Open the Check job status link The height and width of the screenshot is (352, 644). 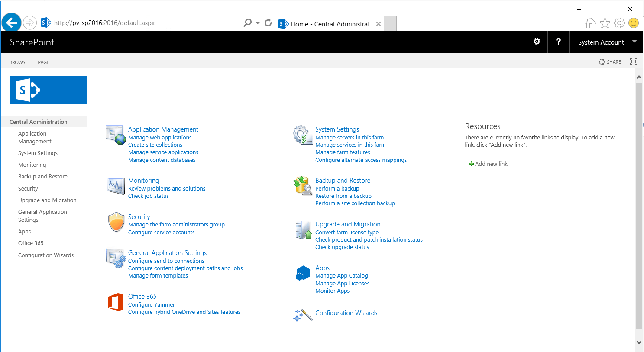pos(149,196)
